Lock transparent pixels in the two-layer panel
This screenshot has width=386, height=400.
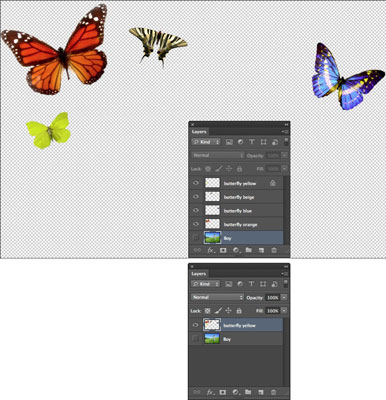(x=207, y=311)
